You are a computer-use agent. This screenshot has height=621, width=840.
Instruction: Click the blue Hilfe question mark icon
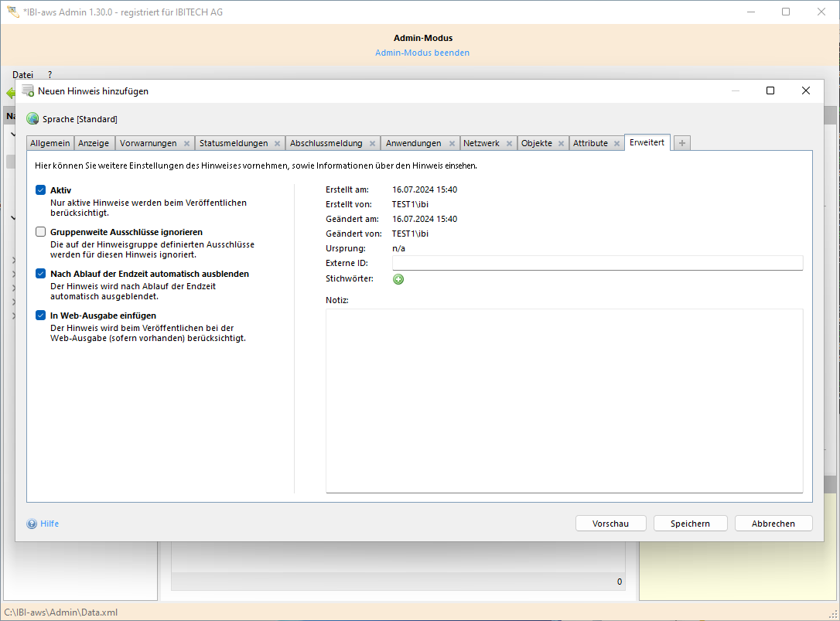click(x=32, y=524)
